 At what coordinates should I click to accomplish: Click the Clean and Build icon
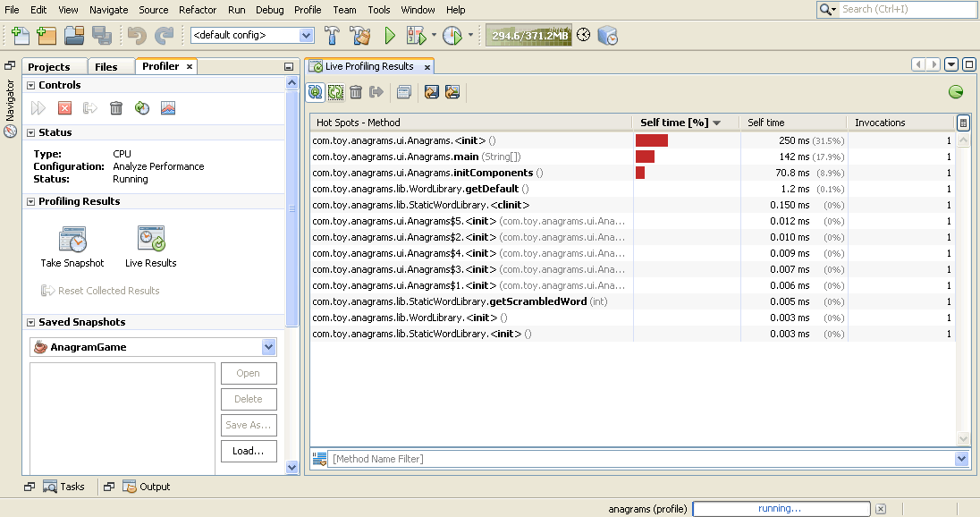(360, 36)
